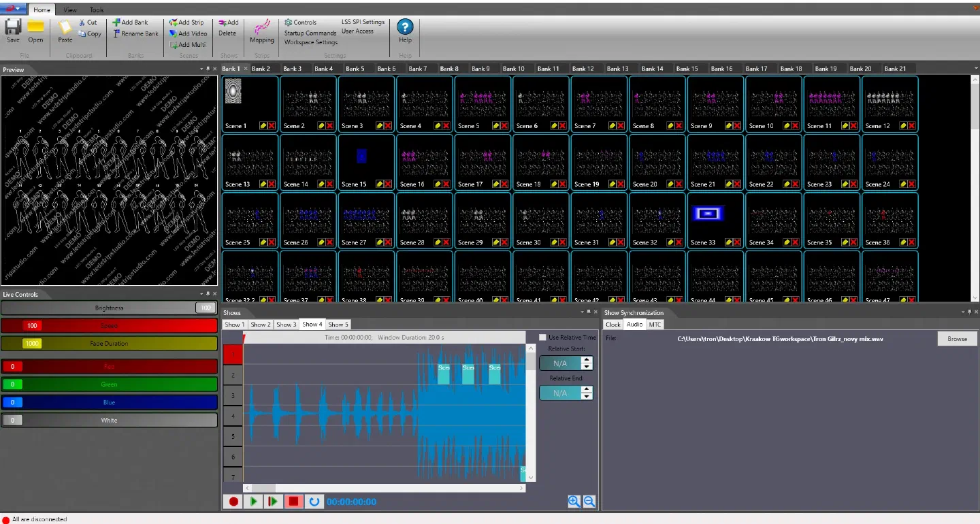
Task: Enable the Use Relative Time checkbox
Action: coord(542,338)
